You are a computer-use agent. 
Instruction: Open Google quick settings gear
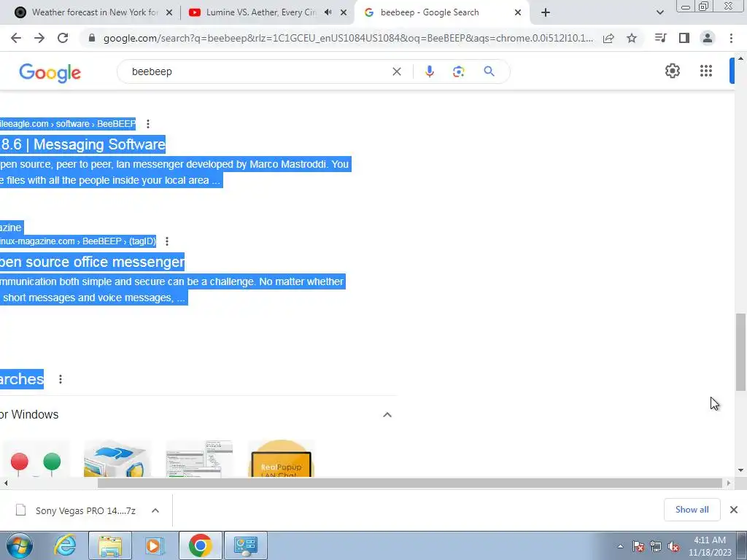672,71
